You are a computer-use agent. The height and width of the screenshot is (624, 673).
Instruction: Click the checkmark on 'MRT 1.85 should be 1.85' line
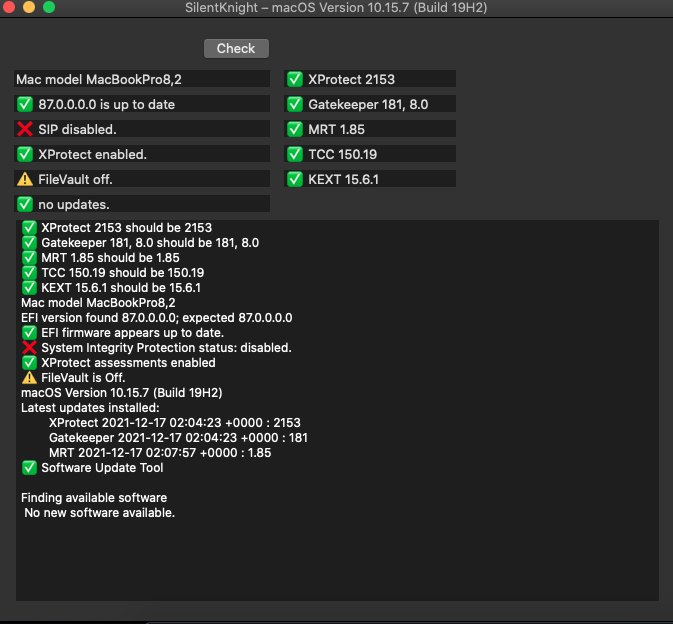29,257
